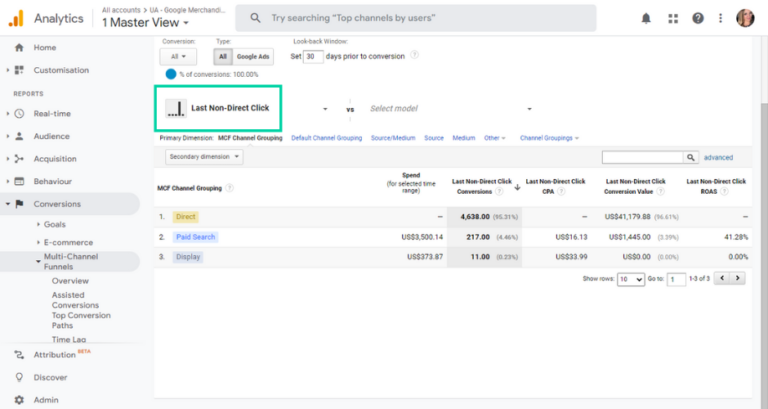
Task: Open Behaviour reports
Action: tap(52, 181)
